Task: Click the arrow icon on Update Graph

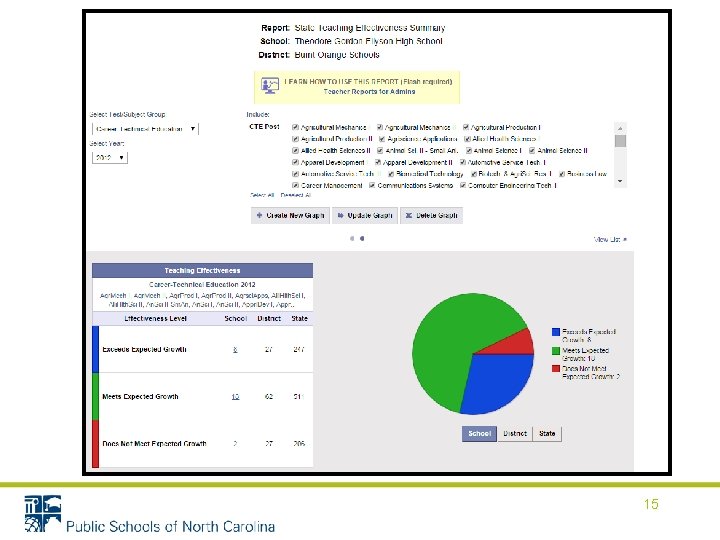Action: (x=341, y=215)
